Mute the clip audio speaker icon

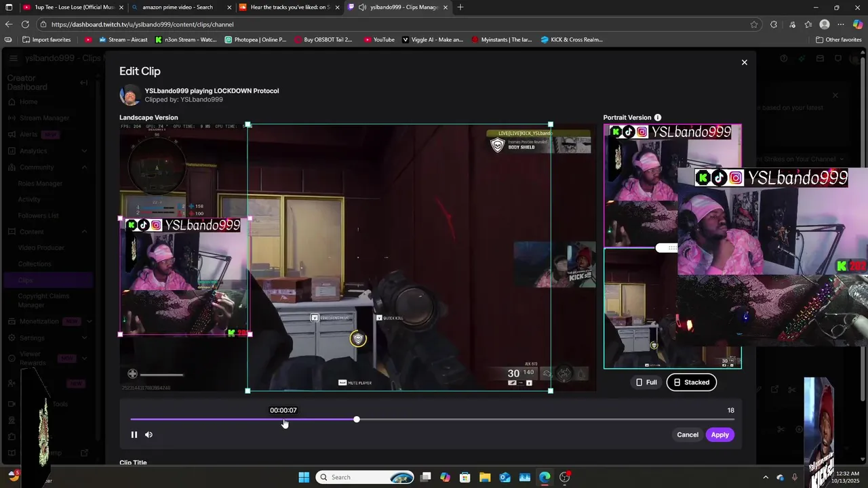[149, 434]
